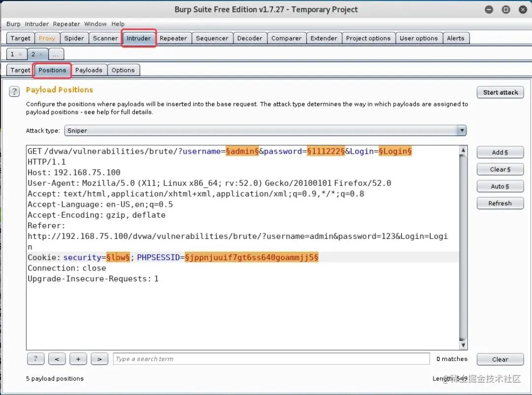The image size is (532, 395).
Task: Close Intruder attack tab 2
Action: coord(41,54)
